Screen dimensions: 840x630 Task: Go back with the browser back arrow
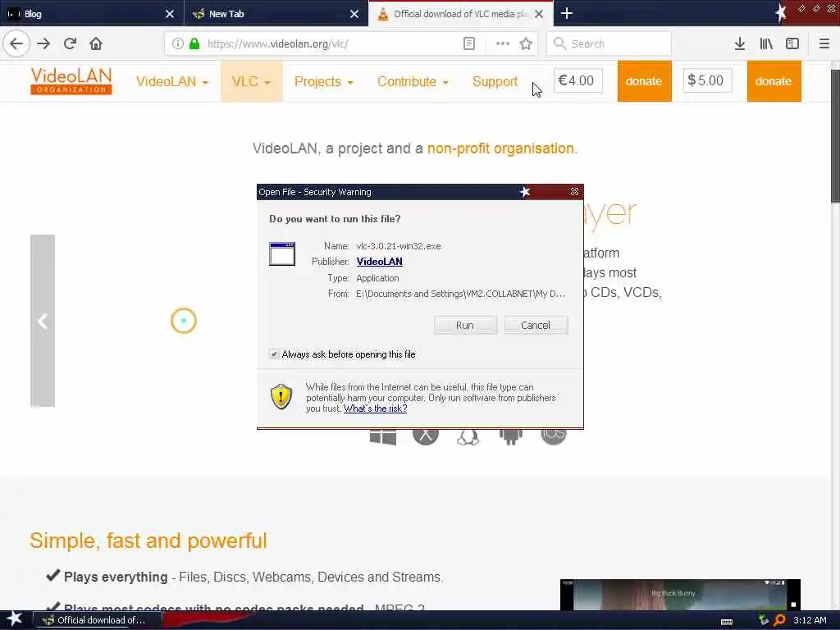[x=16, y=43]
